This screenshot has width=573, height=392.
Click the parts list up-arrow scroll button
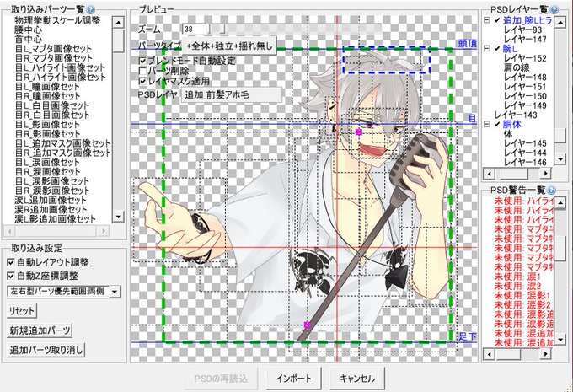tap(118, 22)
